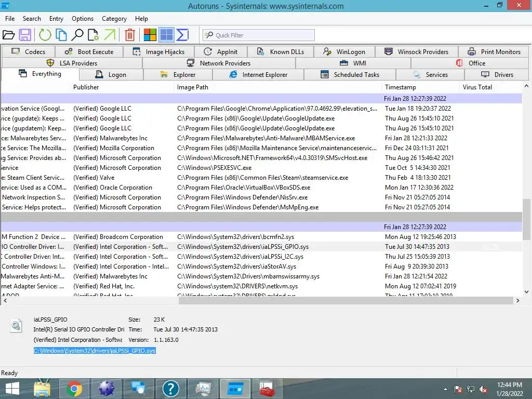Select the steamservice.exe row
This screenshot has height=399, width=532.
(261, 178)
